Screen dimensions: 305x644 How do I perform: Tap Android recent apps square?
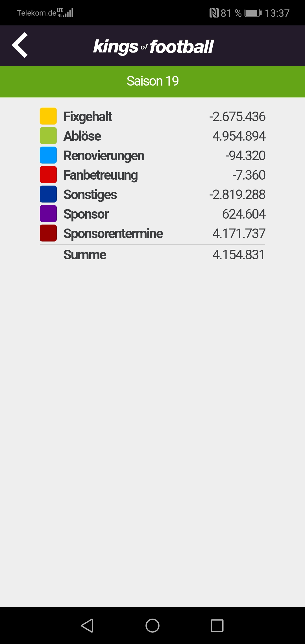click(x=217, y=625)
